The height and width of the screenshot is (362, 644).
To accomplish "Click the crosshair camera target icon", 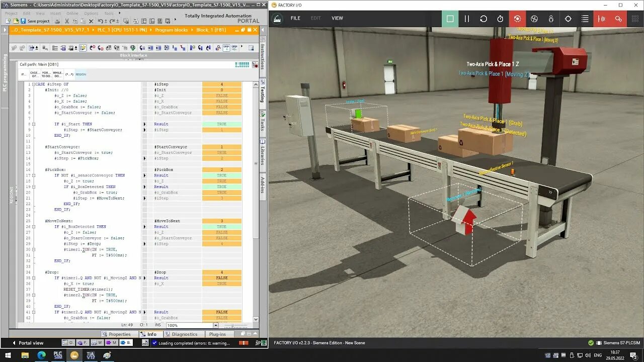I will pyautogui.click(x=568, y=19).
